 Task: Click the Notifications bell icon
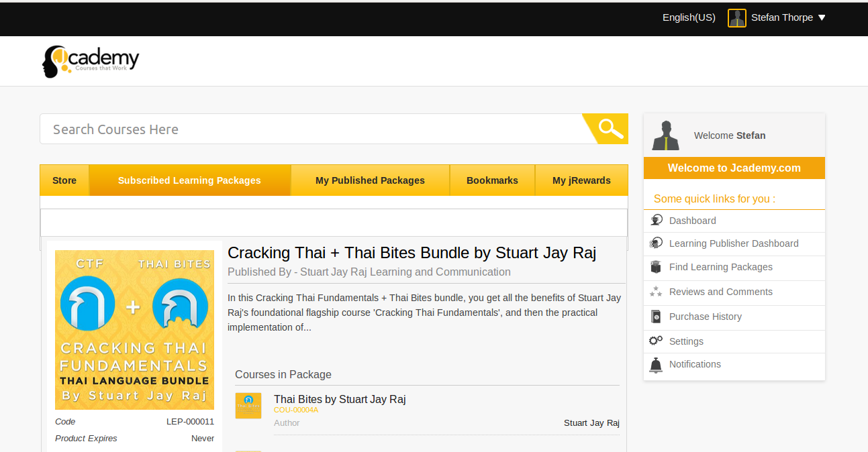656,365
